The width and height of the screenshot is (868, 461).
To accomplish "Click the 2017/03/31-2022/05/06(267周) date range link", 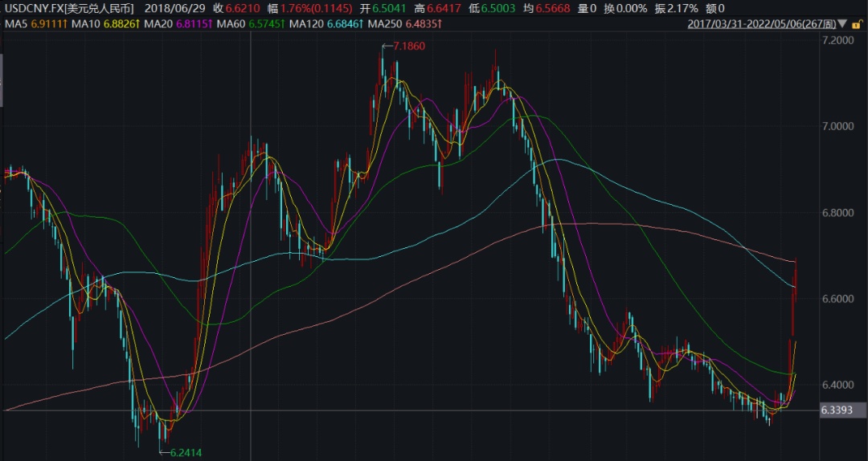I will pos(762,24).
